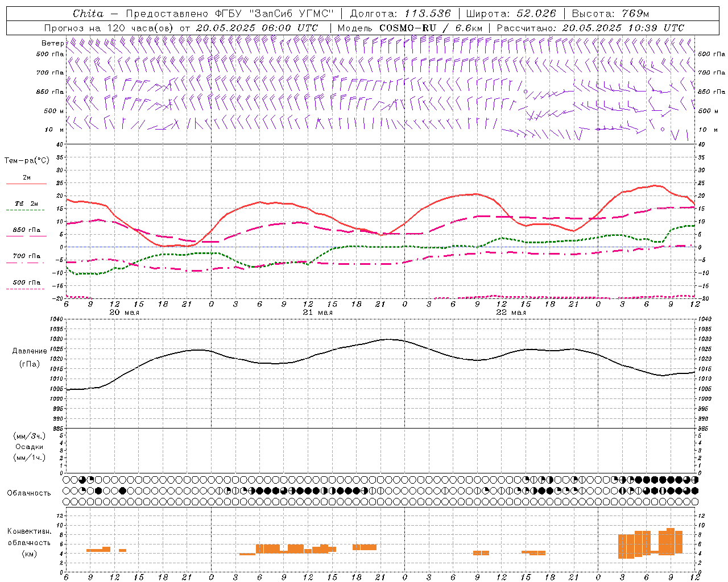The width and height of the screenshot is (728, 582).
Task: Click the right-side "10 м" wind label
Action: [707, 130]
